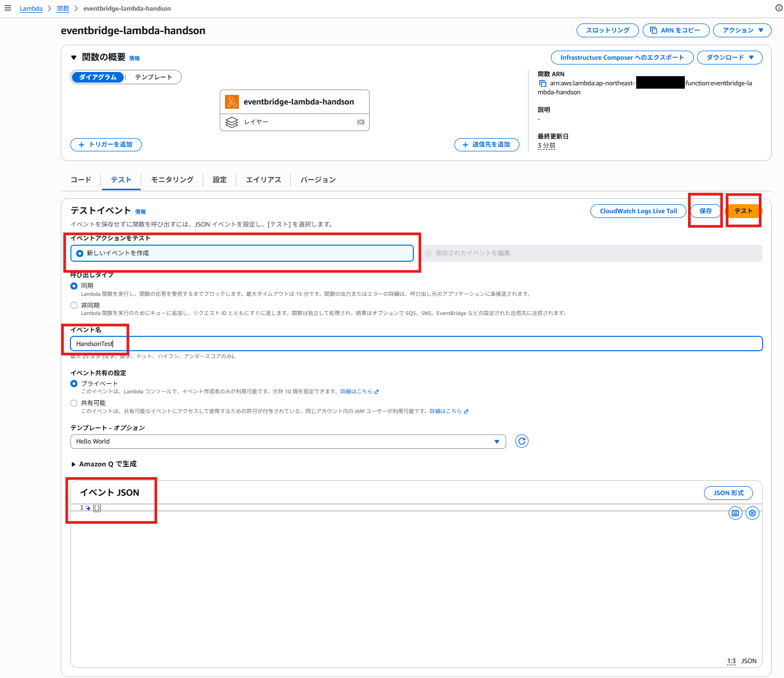Viewport: 784px width, 678px height.
Task: Open the エイリアス tab
Action: [x=263, y=180]
